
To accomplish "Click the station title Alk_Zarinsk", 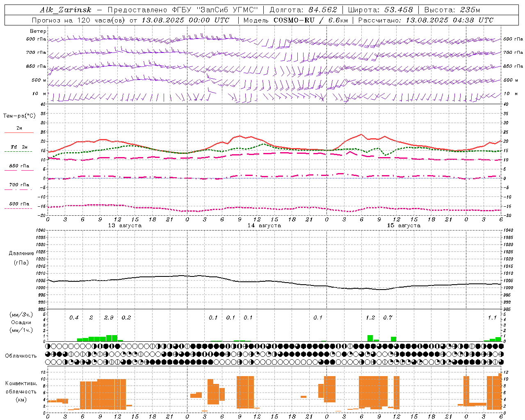I will coord(66,10).
